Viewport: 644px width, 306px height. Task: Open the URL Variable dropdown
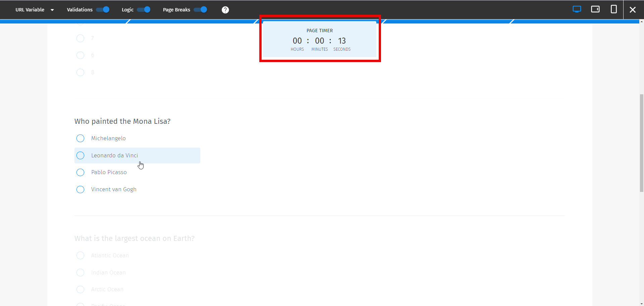tap(35, 10)
